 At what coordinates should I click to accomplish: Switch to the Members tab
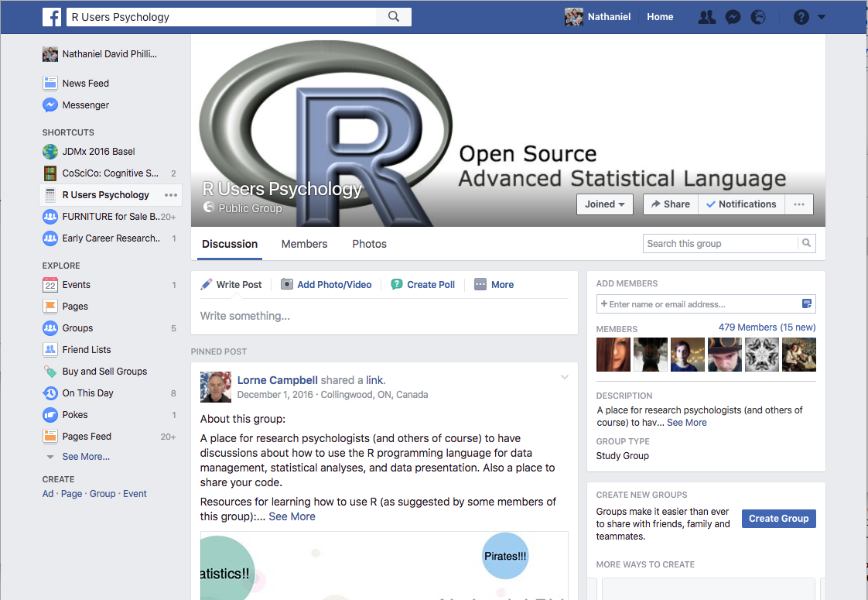coord(305,244)
